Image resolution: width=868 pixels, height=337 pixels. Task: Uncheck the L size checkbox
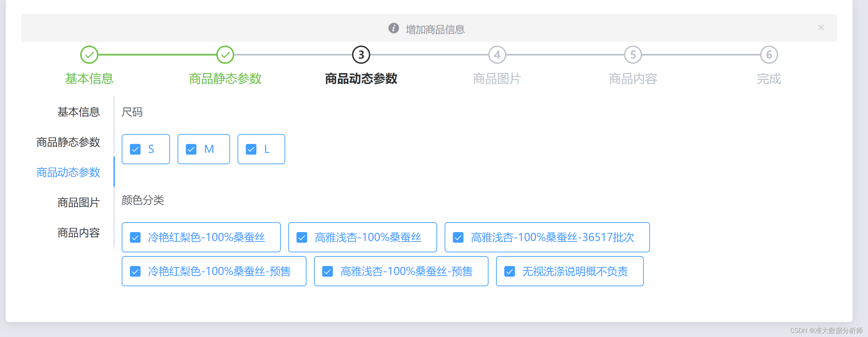pyautogui.click(x=251, y=149)
